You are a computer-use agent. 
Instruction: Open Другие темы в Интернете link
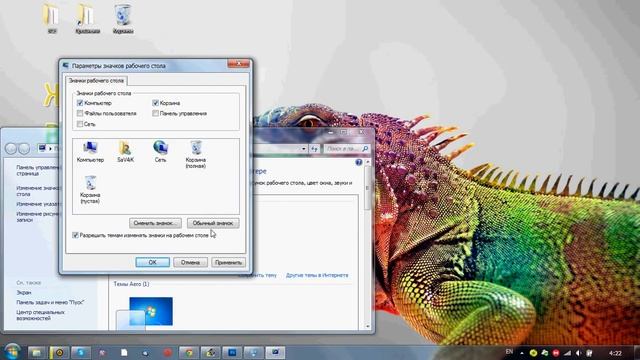point(317,275)
